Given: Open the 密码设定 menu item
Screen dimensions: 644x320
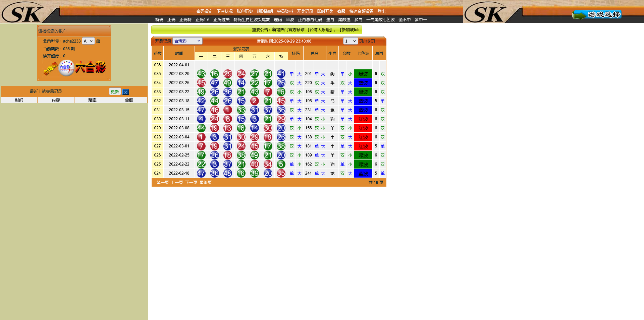Looking at the screenshot, I should pyautogui.click(x=204, y=11).
